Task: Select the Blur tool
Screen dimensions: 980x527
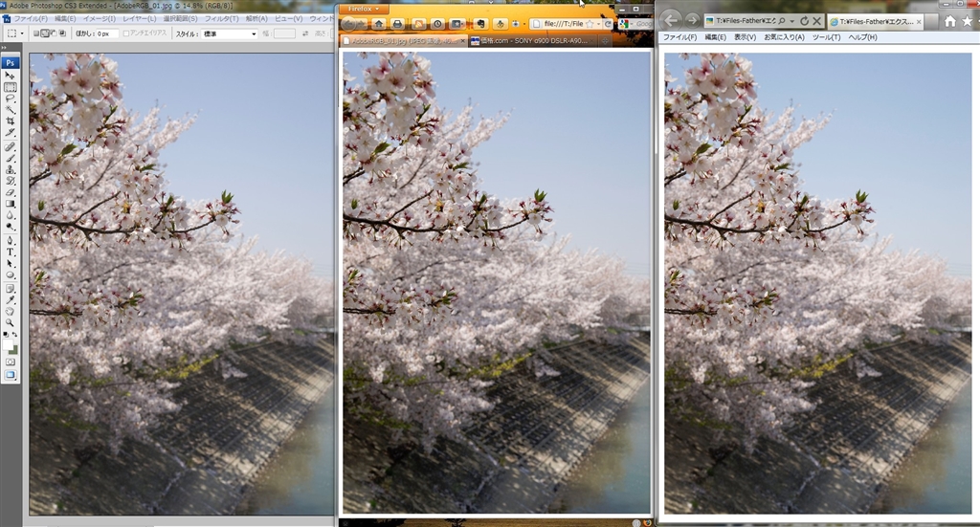Action: [10, 215]
